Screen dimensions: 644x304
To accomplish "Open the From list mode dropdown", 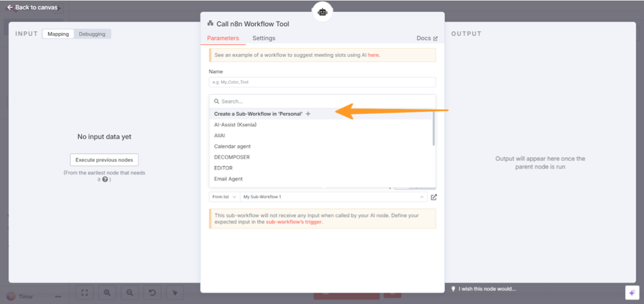I will (224, 197).
